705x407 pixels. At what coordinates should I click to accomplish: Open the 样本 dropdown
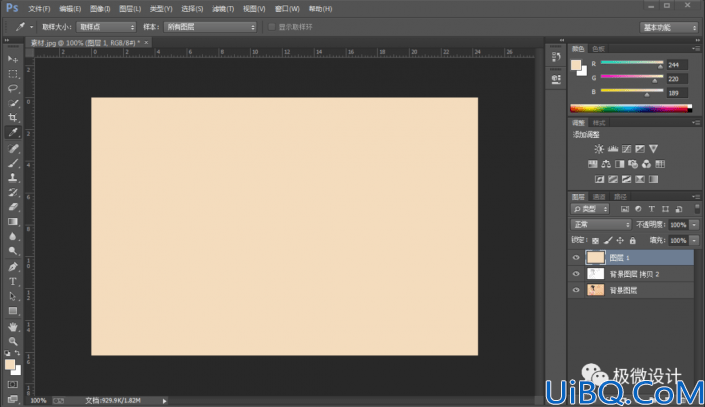(210, 27)
